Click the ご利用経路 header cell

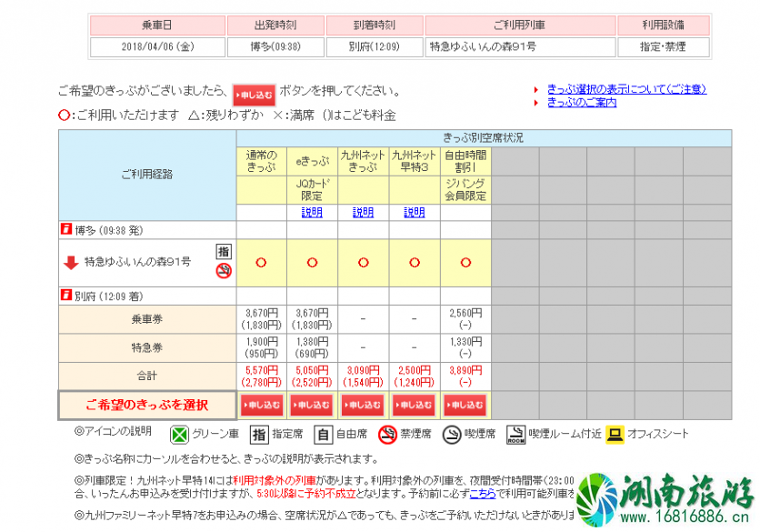(147, 176)
